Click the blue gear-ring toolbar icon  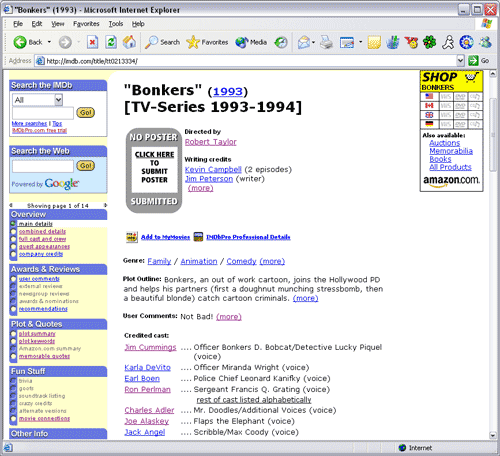(x=466, y=42)
